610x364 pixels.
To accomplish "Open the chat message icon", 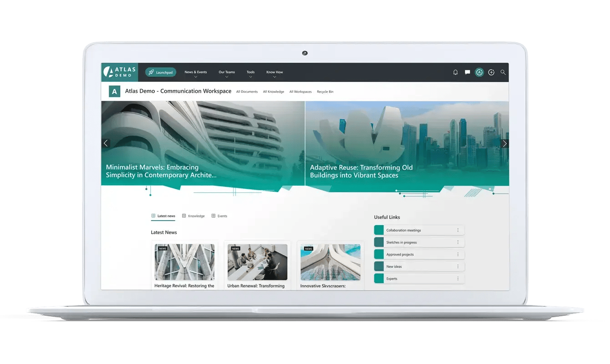I will pyautogui.click(x=467, y=72).
